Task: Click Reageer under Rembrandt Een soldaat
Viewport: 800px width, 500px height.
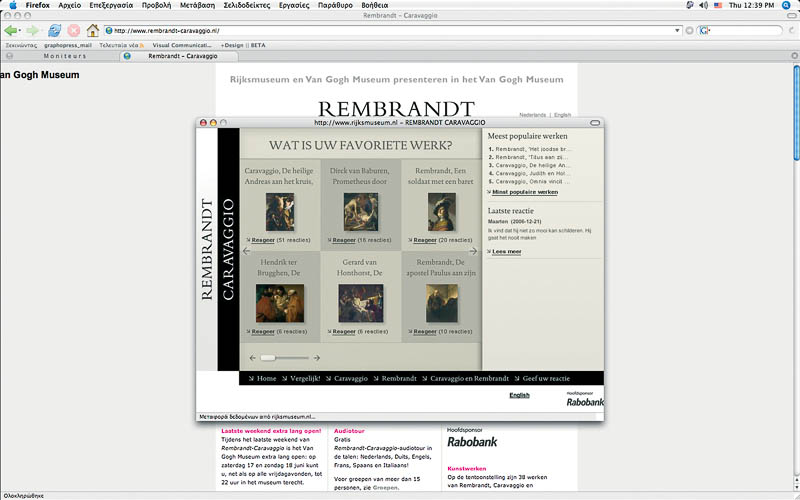Action: pyautogui.click(x=424, y=240)
